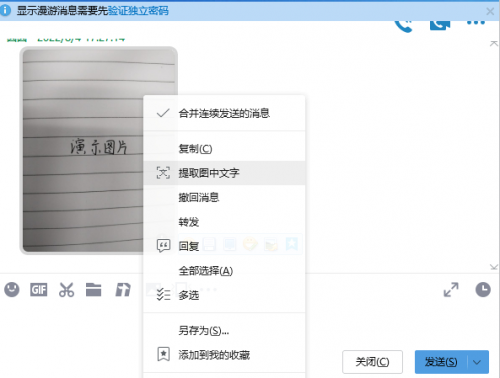Viewport: 500px width, 378px height.
Task: Jump to top of chat with up arrow
Action: [x=494, y=44]
